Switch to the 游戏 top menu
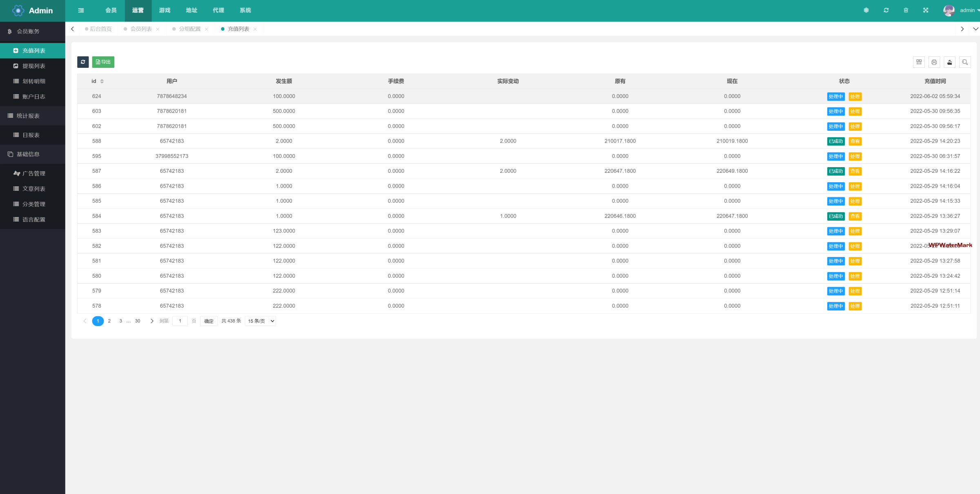Image resolution: width=980 pixels, height=494 pixels. tap(165, 11)
